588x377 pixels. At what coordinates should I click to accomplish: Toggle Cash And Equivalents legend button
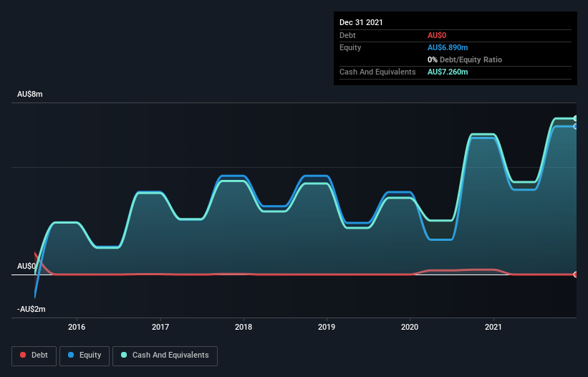pos(165,355)
